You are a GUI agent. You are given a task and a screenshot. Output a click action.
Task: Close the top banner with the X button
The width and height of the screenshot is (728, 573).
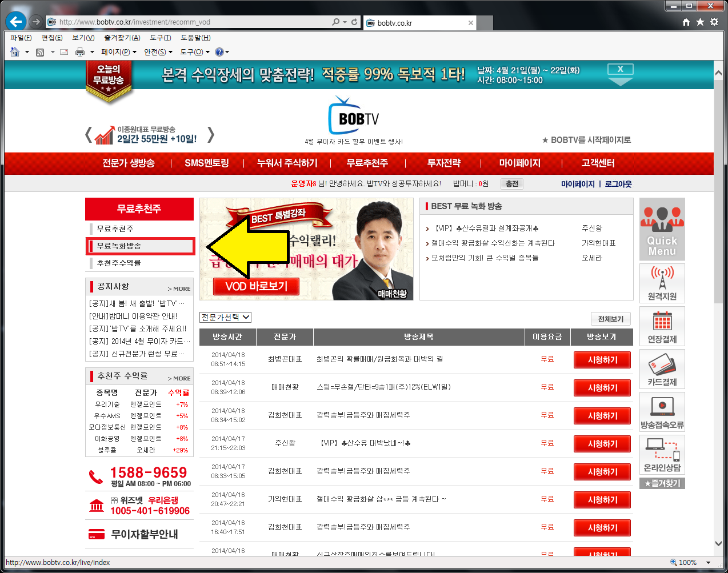point(620,69)
